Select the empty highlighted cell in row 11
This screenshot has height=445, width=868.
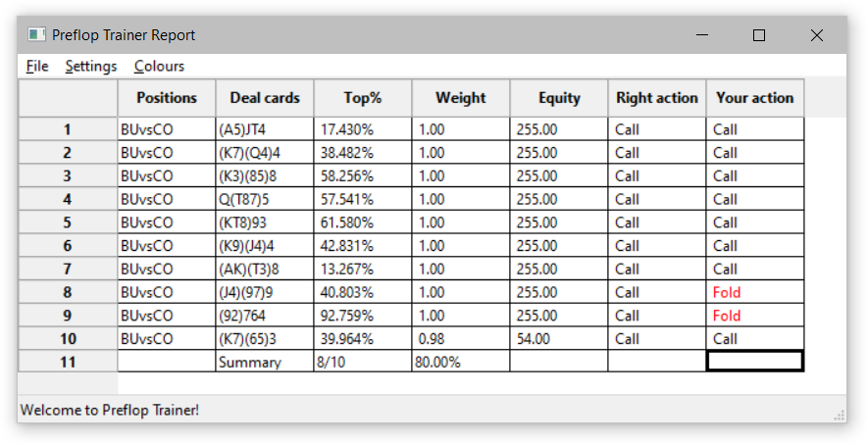755,362
